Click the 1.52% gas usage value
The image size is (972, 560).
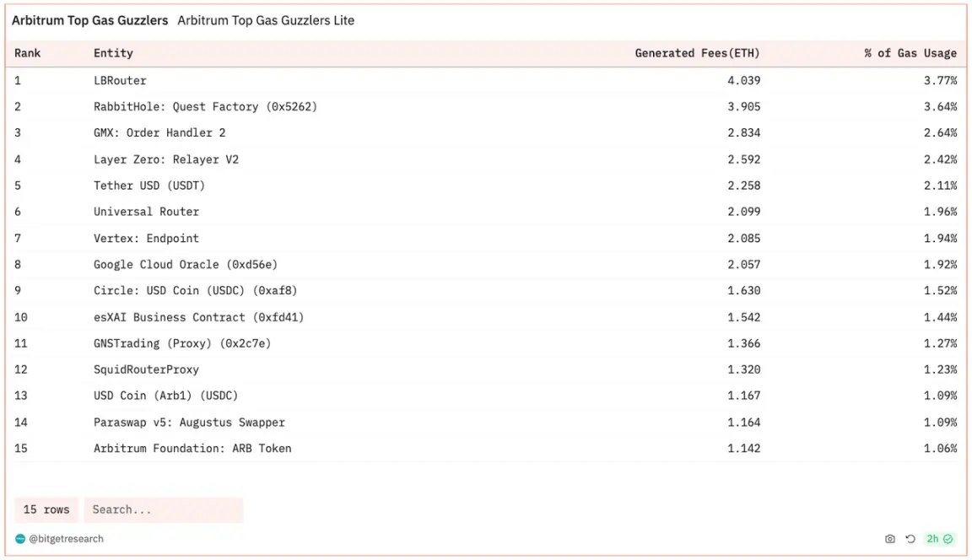point(941,290)
